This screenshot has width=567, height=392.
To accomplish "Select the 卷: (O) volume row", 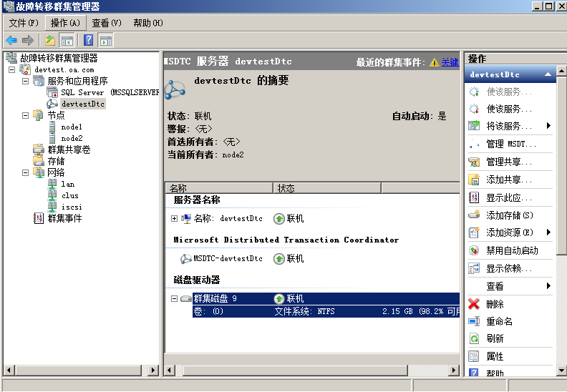I will coord(326,311).
